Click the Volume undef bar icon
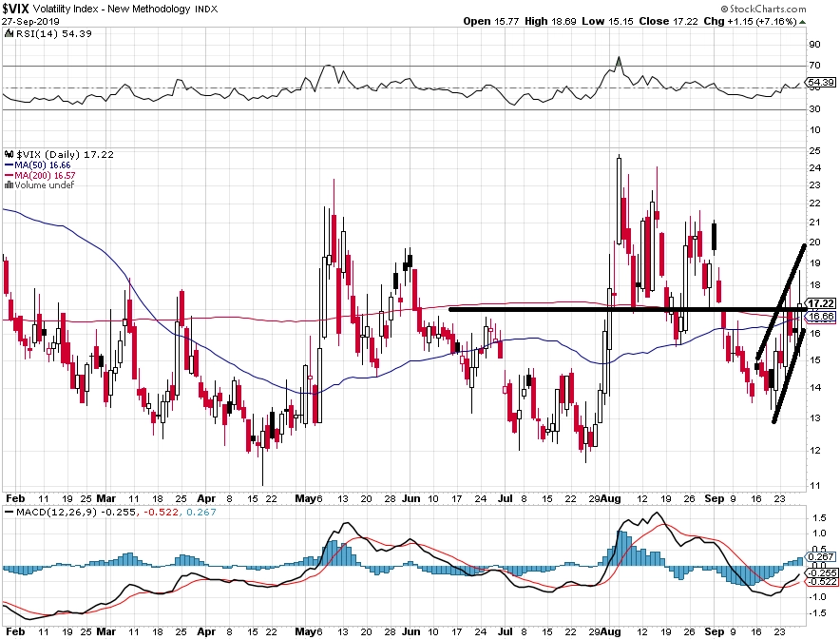The width and height of the screenshot is (840, 640). coord(9,184)
